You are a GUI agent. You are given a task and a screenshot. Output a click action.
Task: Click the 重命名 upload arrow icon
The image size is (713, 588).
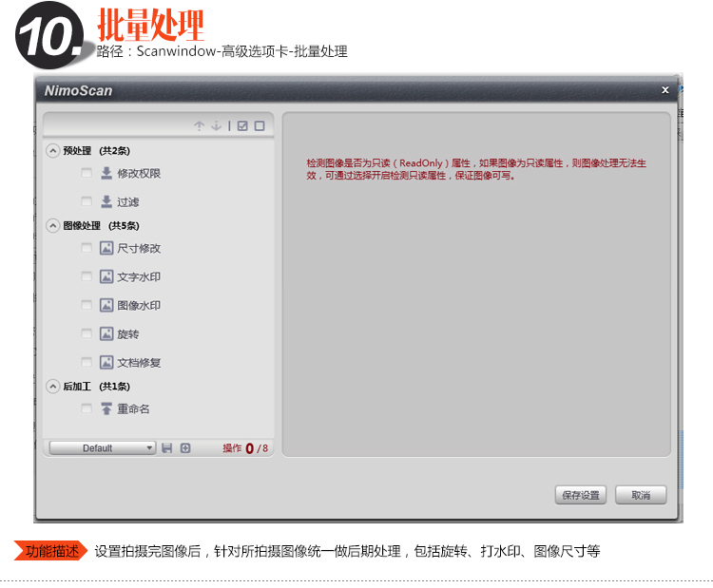[106, 409]
